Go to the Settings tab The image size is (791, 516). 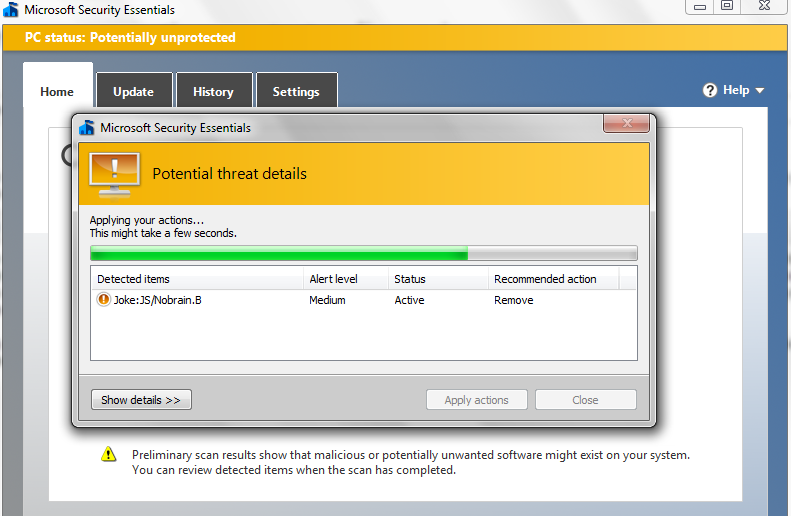(297, 90)
